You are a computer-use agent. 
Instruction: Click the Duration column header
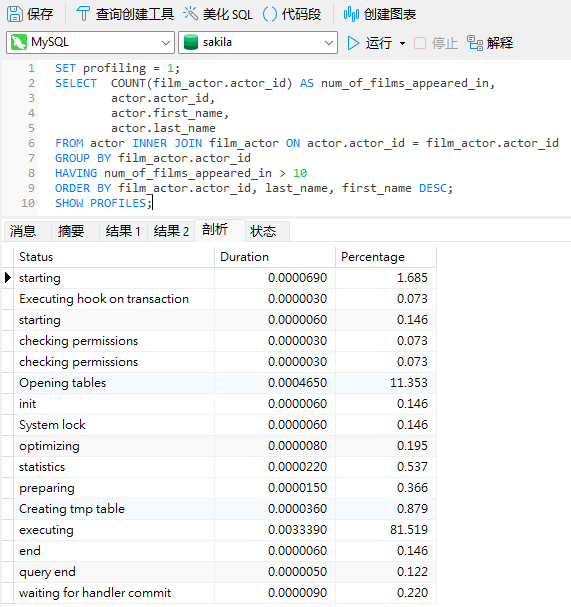coord(275,257)
